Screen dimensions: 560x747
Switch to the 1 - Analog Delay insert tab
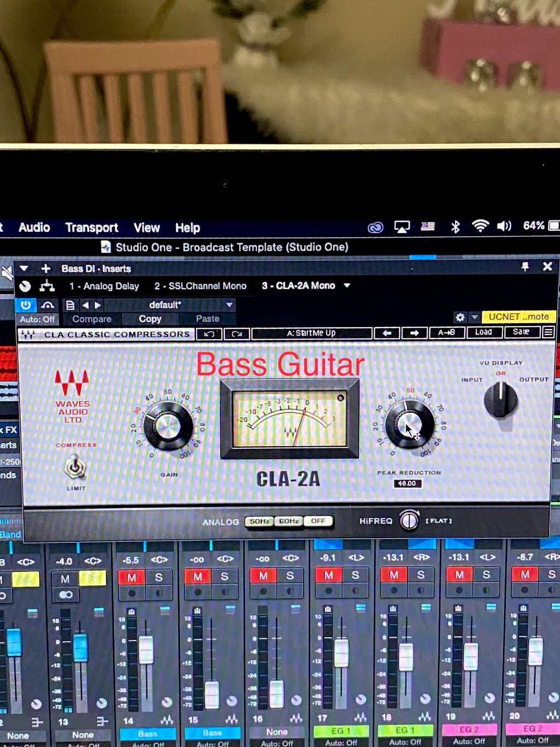point(104,286)
